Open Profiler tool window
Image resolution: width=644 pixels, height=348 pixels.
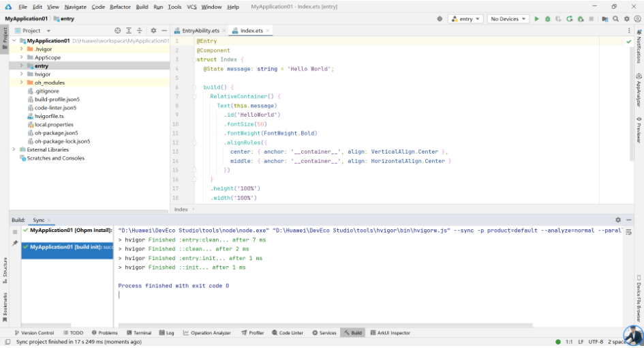(x=253, y=333)
